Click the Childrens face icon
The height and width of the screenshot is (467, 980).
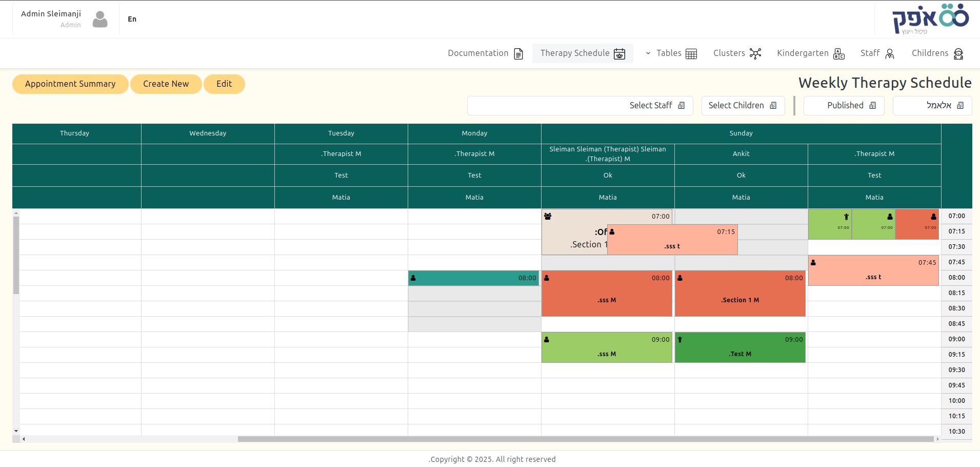click(958, 53)
